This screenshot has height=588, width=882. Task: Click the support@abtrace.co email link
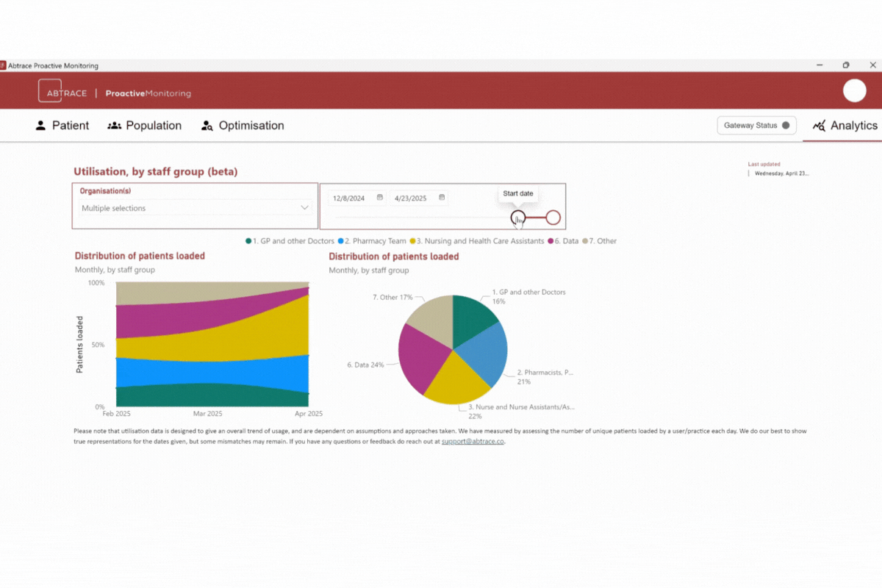(473, 442)
